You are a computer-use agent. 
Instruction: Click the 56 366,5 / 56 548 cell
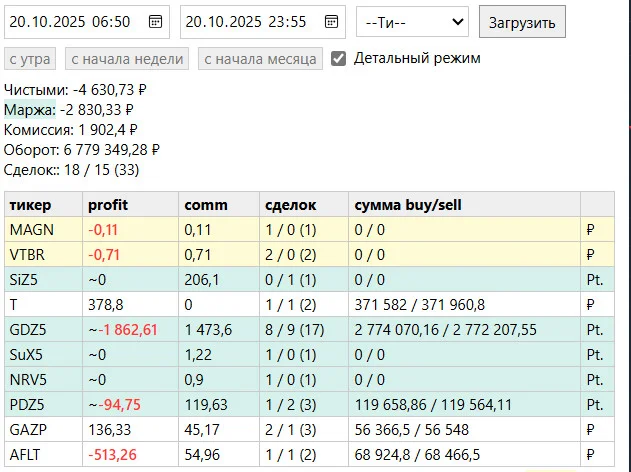click(464, 429)
